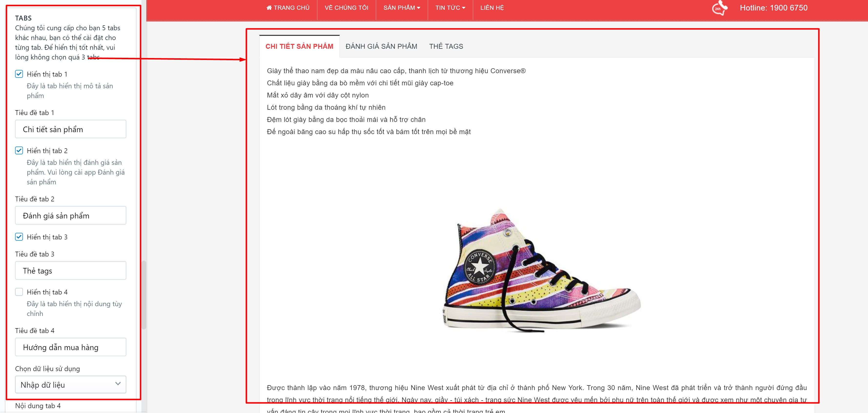Screen dimensions: 868x413
Task: Switch to the ĐÁNH GIÁ SẢN PHẨM tab
Action: [381, 47]
